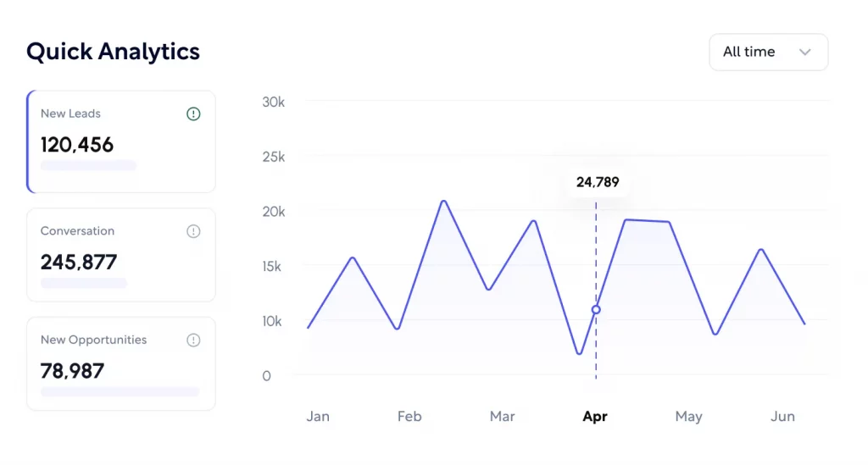
Task: Select the New Opportunities card
Action: tap(121, 363)
